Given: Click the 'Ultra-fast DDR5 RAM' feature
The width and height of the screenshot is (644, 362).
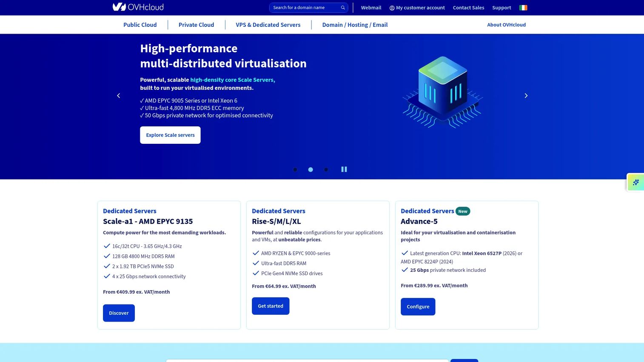Looking at the screenshot, I should pos(284,263).
